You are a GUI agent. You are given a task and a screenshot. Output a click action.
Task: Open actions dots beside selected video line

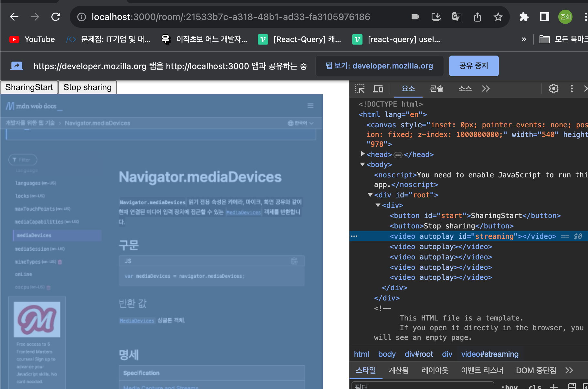click(354, 236)
